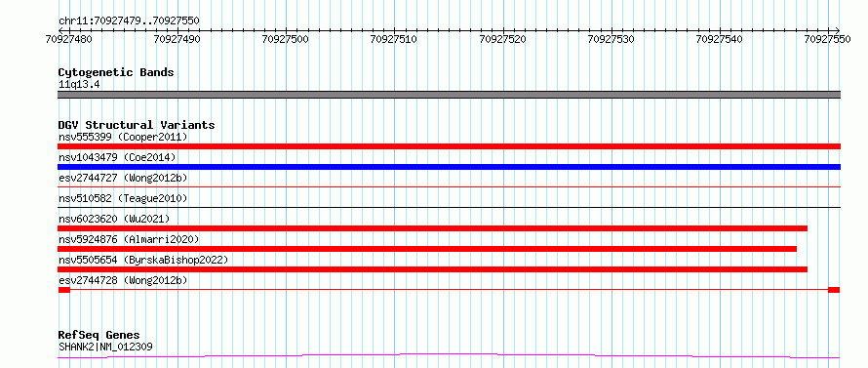
Task: Click the blue bar for nsv1043479
Action: 449,167
